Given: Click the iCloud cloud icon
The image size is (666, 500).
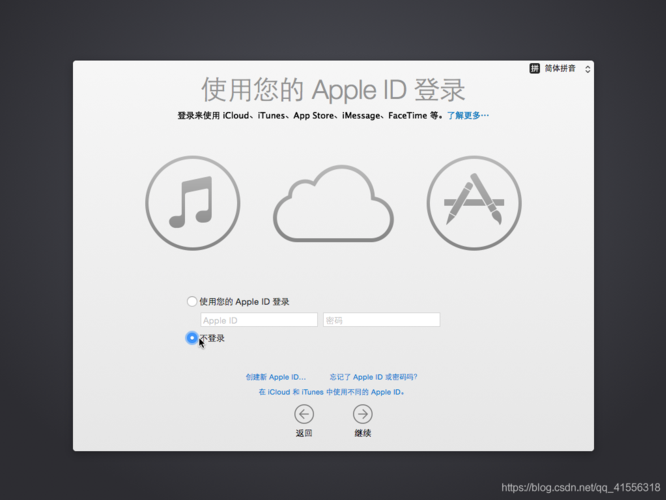Looking at the screenshot, I should [333, 204].
